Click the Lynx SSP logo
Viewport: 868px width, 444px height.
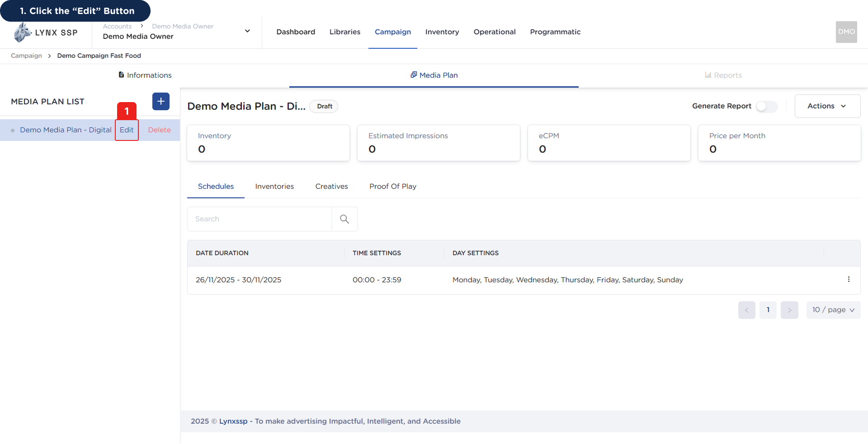46,33
